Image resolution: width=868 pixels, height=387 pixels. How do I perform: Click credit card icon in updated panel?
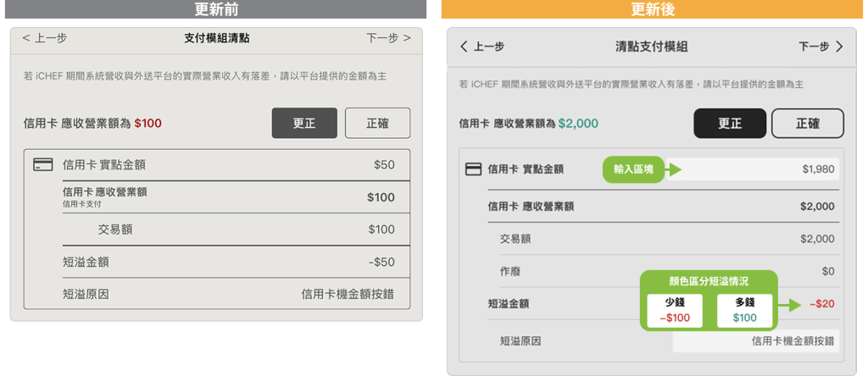coord(473,169)
